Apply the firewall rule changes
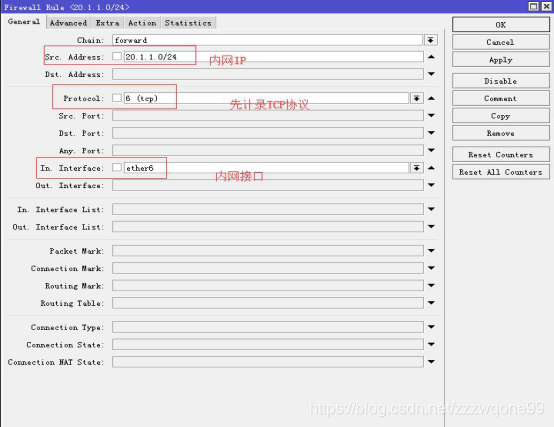 point(501,60)
